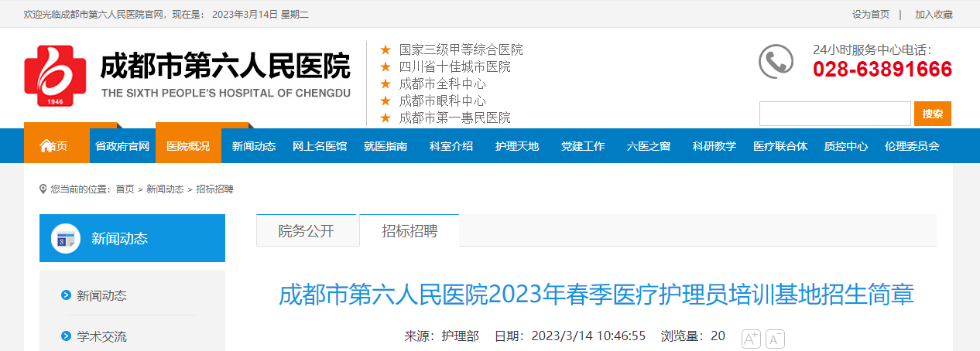Open 科室介绍 navigation item
Screen dimensions: 980x351
point(451,146)
